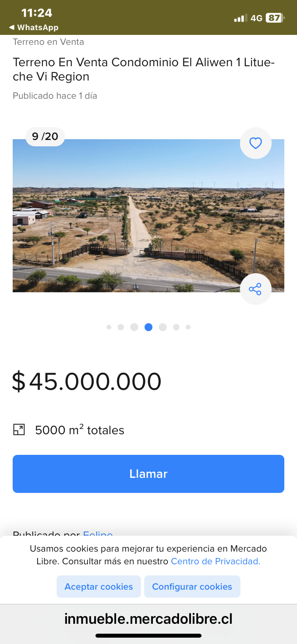The image size is (297, 644).
Task: Tap the Terreno en Venta category label
Action: pyautogui.click(x=48, y=42)
